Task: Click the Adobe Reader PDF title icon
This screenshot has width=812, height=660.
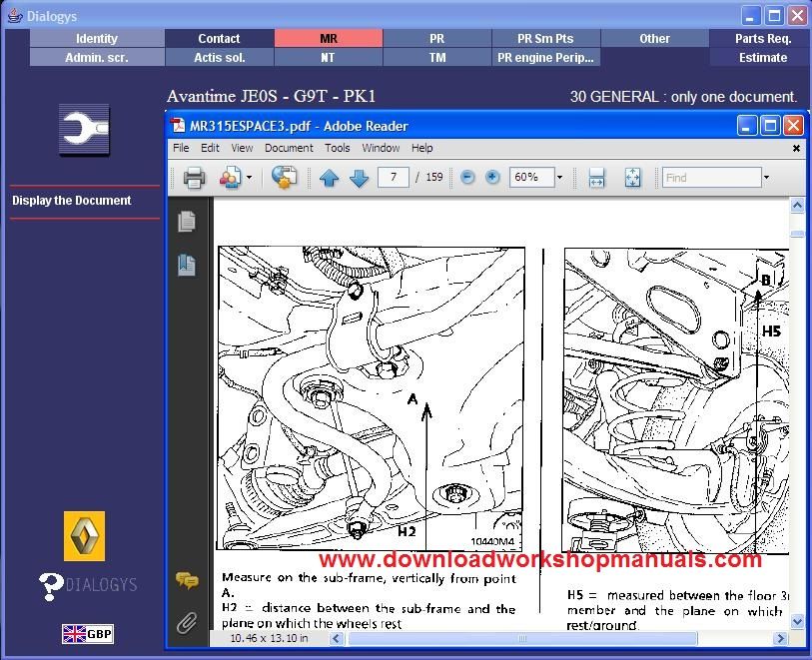Action: (178, 126)
